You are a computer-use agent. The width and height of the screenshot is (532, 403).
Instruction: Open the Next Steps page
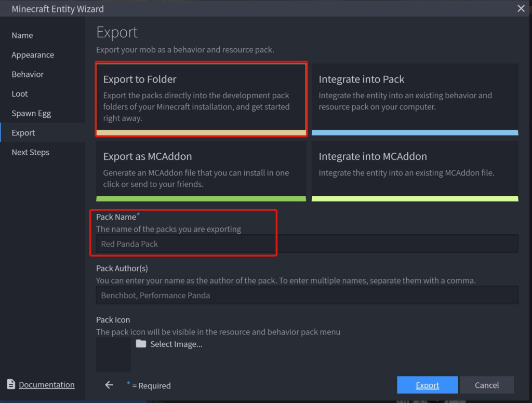coord(30,152)
